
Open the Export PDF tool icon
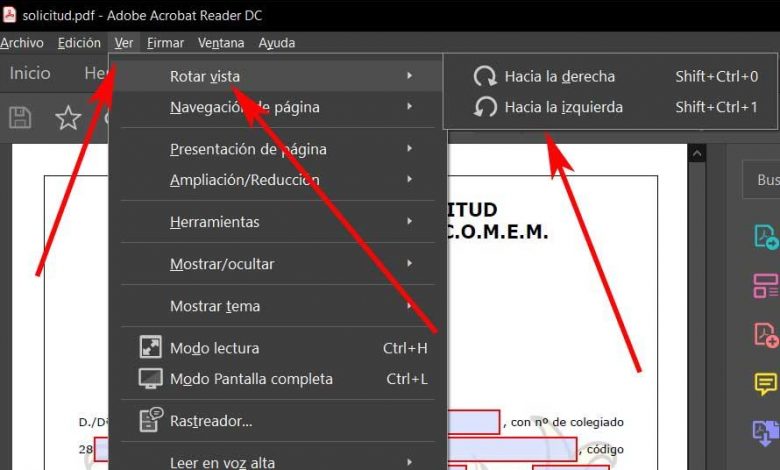click(766, 237)
